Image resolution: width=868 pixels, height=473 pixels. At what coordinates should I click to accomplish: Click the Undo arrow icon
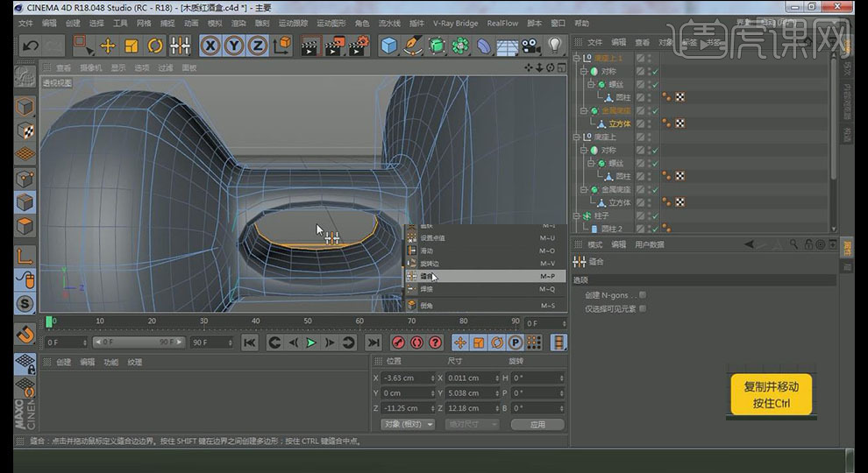(x=30, y=46)
